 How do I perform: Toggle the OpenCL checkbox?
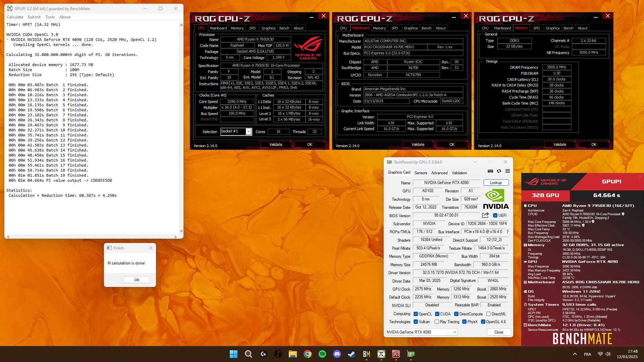(x=416, y=314)
